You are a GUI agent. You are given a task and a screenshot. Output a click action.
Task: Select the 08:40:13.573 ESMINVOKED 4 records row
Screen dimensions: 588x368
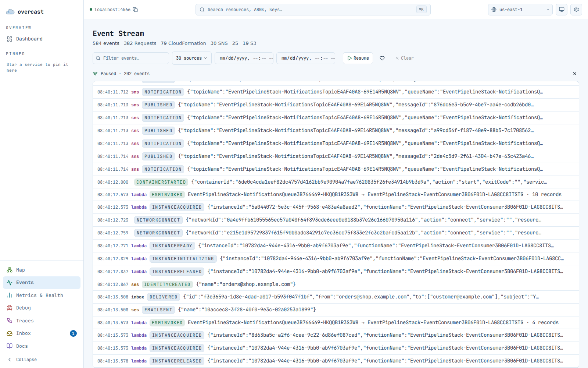(336, 323)
